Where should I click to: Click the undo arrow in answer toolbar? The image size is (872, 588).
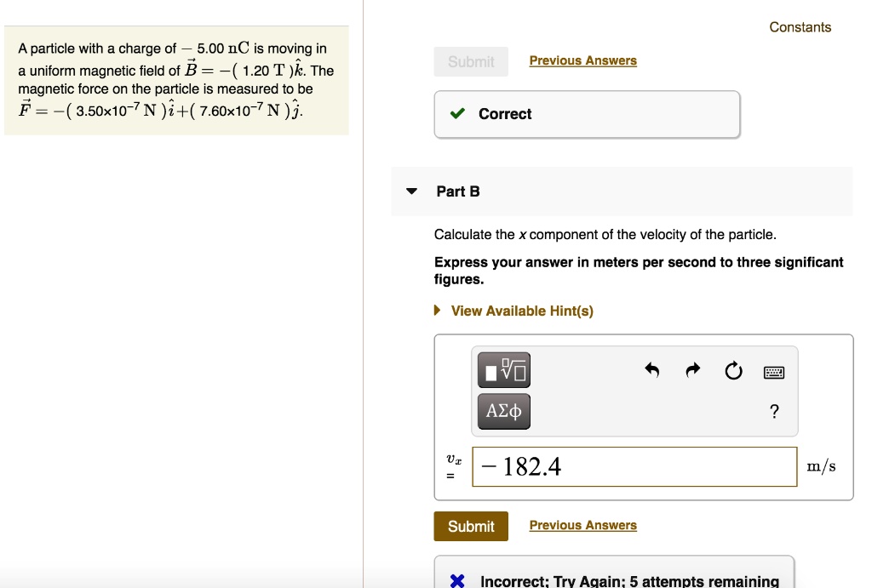pyautogui.click(x=651, y=370)
